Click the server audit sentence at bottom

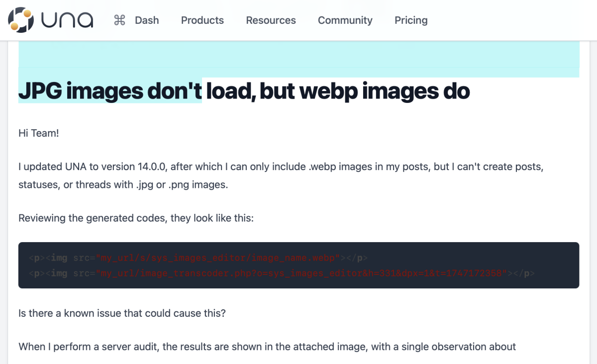coord(267,347)
